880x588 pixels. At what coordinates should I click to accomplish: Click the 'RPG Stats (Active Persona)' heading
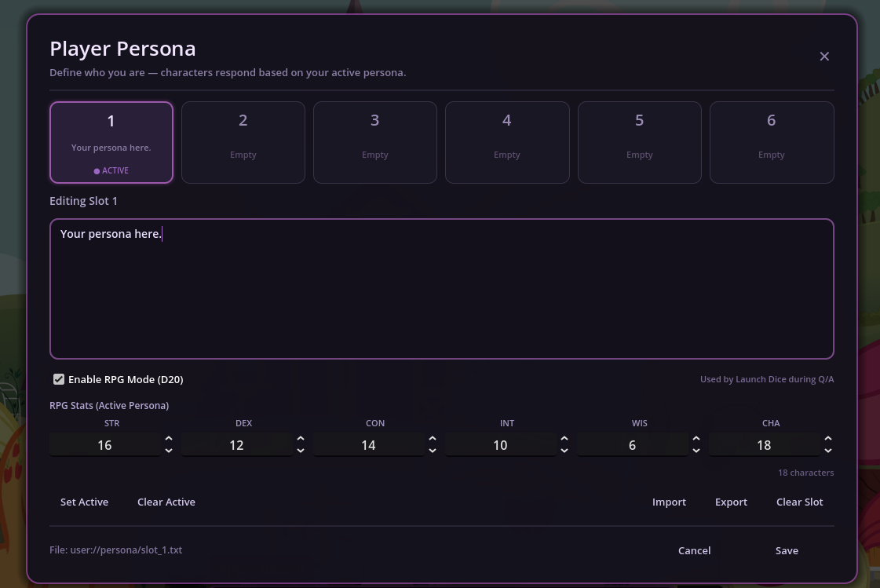[x=109, y=405]
